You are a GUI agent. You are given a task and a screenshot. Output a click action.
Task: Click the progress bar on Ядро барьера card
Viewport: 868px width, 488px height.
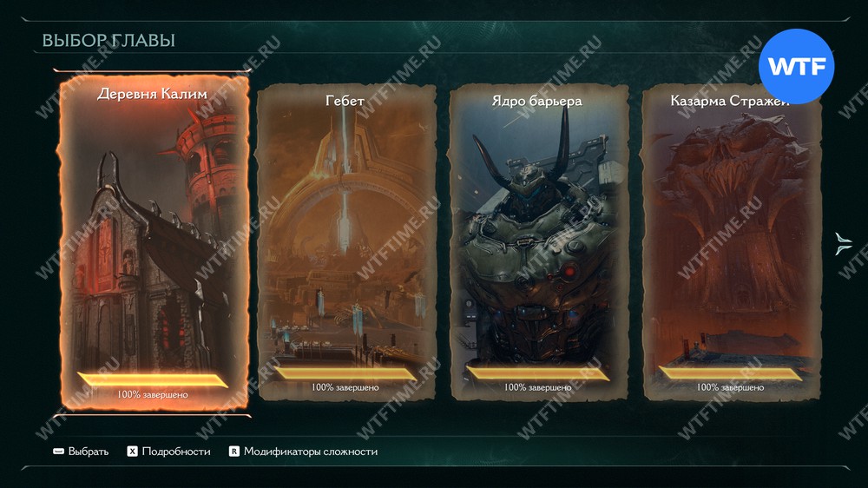coord(537,373)
